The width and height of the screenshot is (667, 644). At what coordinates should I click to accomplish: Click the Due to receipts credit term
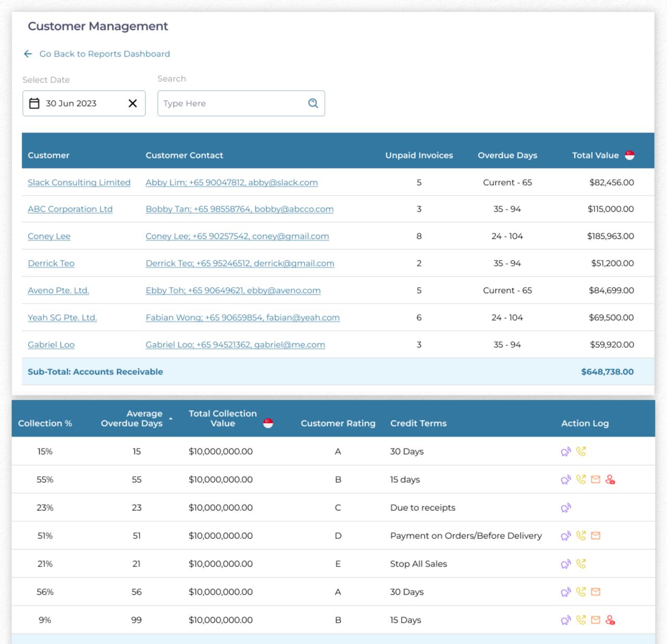pos(423,507)
